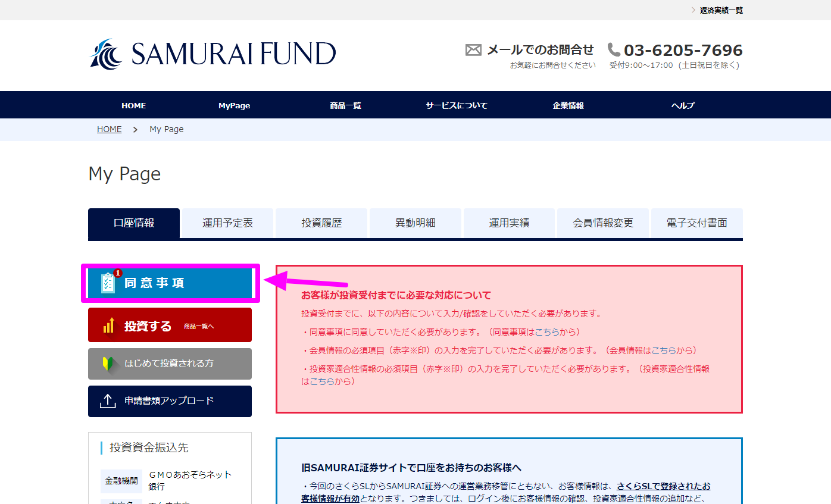
Task: Open the ヘルプ menu item
Action: (x=682, y=105)
